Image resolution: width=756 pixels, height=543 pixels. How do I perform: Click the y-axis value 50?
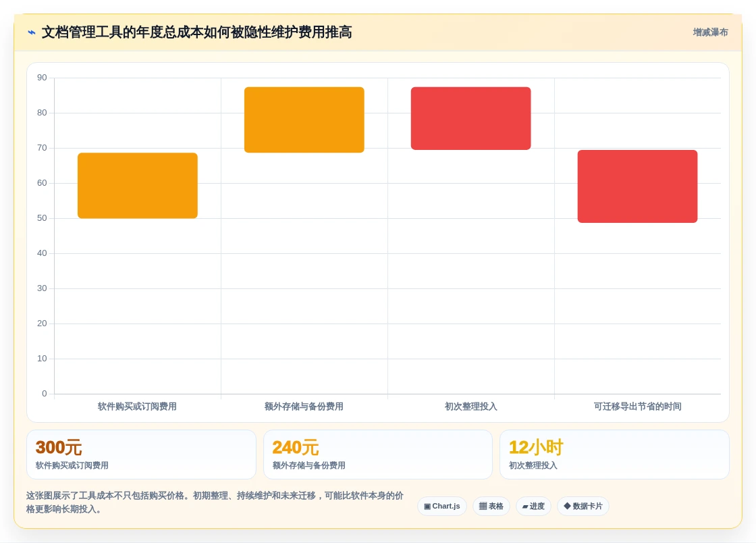(x=42, y=218)
